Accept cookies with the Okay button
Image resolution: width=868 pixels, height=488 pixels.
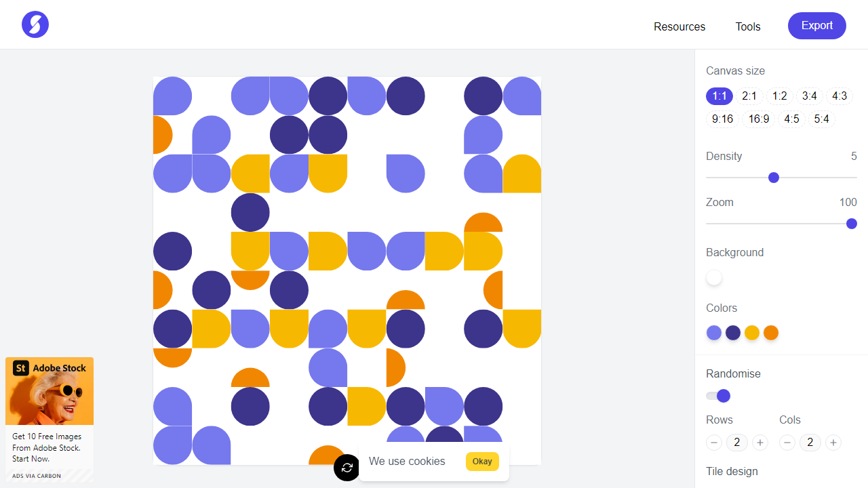pyautogui.click(x=481, y=461)
